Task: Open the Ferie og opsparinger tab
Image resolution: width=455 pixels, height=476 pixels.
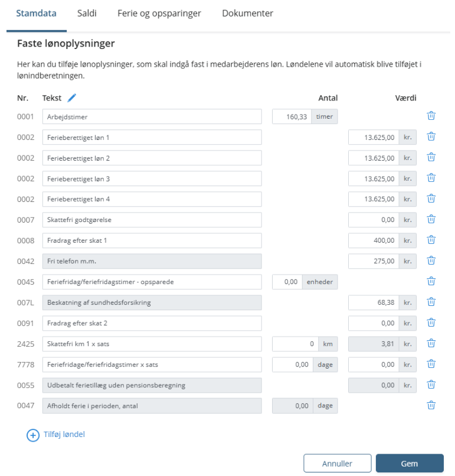Action: (x=159, y=13)
